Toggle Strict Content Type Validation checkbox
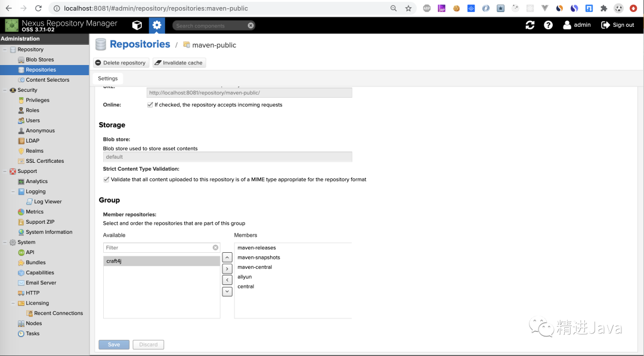 click(x=106, y=179)
